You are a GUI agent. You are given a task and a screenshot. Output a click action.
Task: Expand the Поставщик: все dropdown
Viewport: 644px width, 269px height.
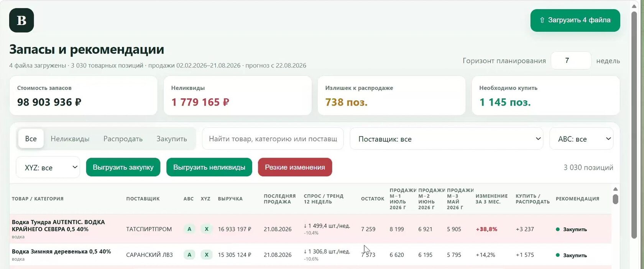click(x=447, y=139)
